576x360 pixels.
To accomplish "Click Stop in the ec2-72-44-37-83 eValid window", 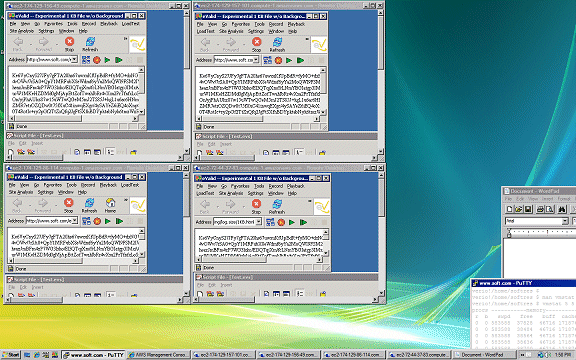I will coord(256,206).
